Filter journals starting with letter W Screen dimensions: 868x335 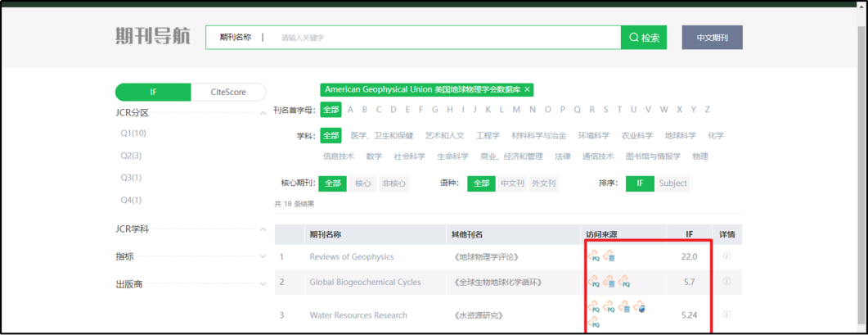pos(663,109)
